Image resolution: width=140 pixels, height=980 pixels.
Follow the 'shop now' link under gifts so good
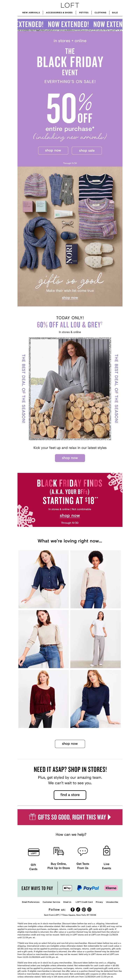pyautogui.click(x=70, y=298)
